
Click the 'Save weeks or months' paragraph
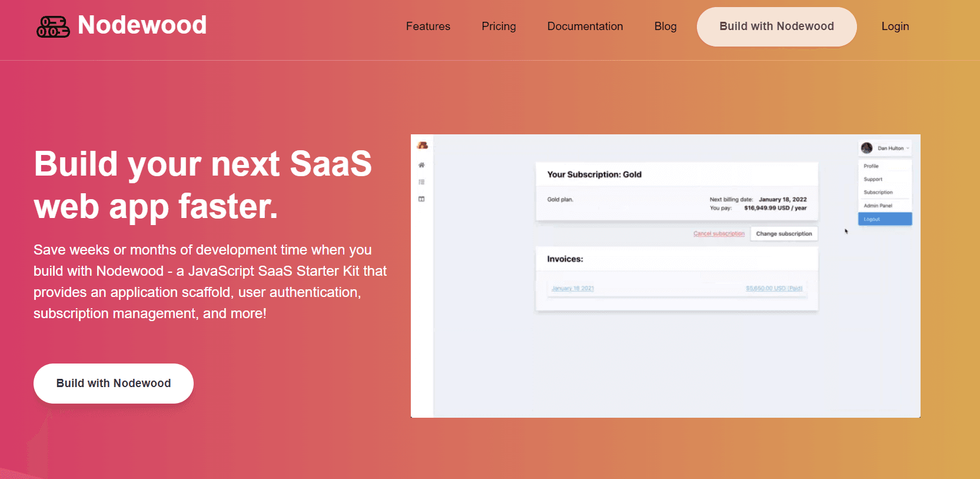(210, 282)
